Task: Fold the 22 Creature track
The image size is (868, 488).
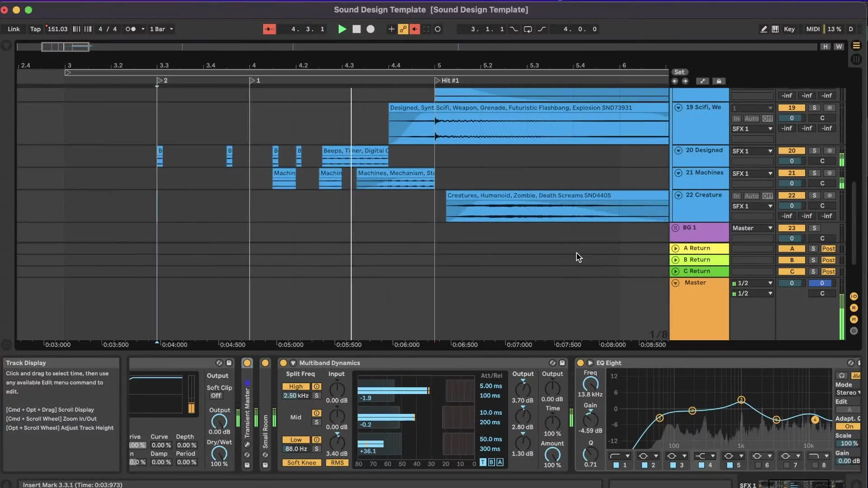Action: pyautogui.click(x=678, y=195)
